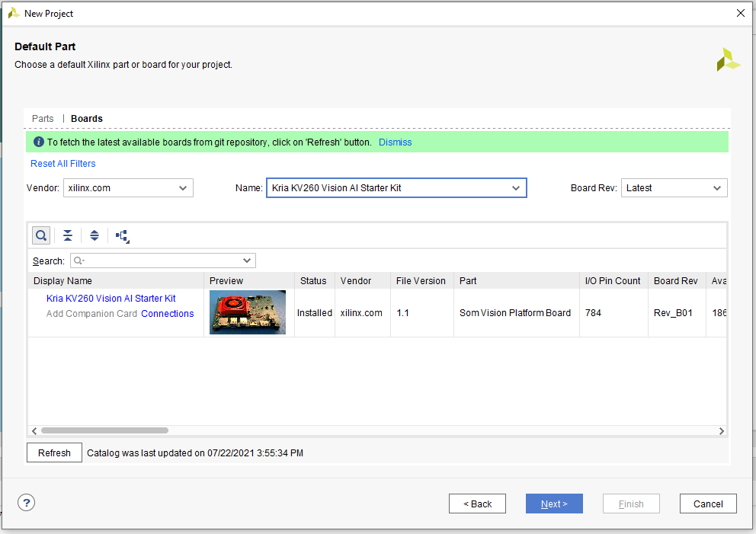Click the KV260 board preview thumbnail
The width and height of the screenshot is (756, 534).
248,312
